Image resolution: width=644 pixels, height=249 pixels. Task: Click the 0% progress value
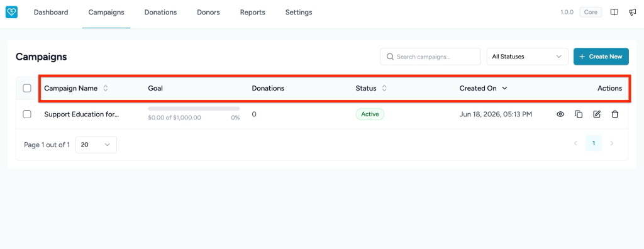(x=235, y=118)
